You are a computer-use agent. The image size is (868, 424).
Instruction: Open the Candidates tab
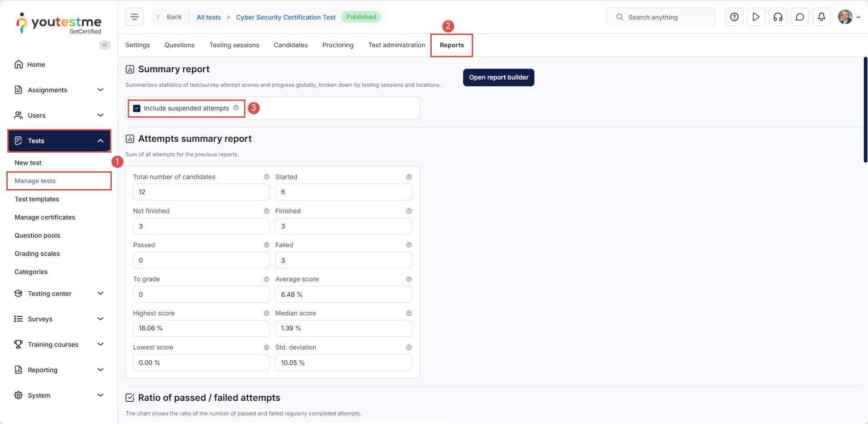click(290, 45)
